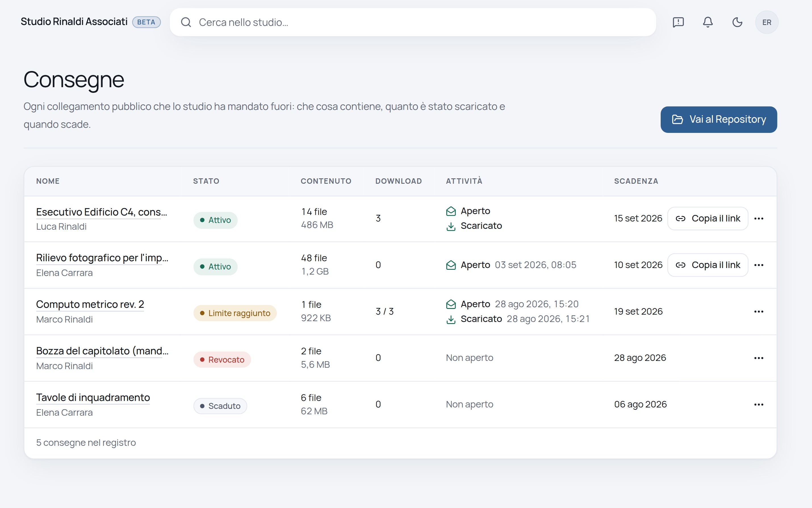The image size is (812, 508).
Task: Open the Computo metrico rev. 2 link
Action: click(90, 304)
